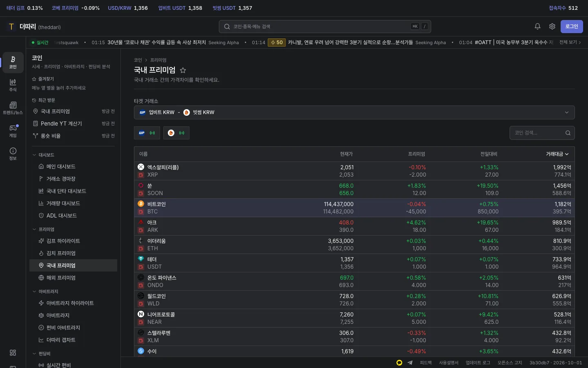Click the Stellar Lumens coin logo
The height and width of the screenshot is (368, 588).
(141, 332)
